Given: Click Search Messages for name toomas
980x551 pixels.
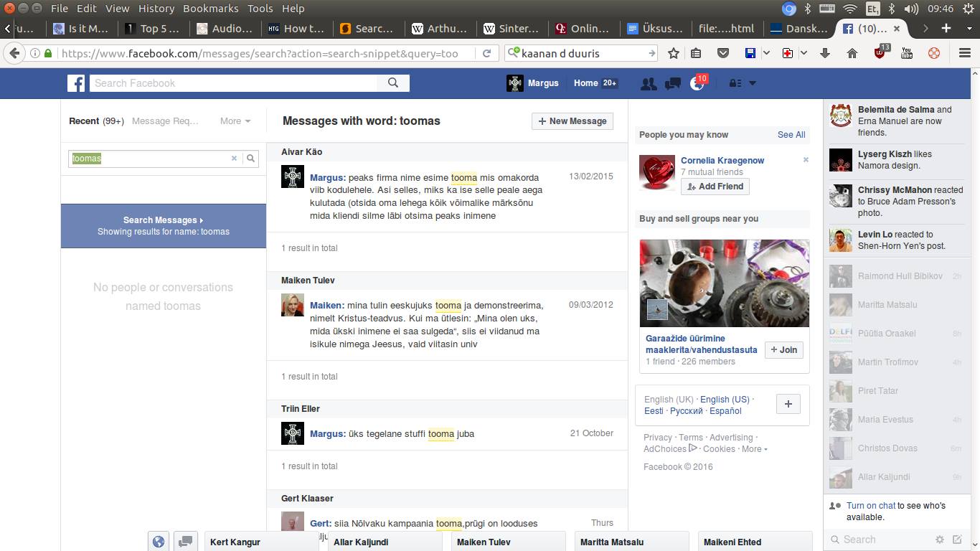Looking at the screenshot, I should 164,226.
